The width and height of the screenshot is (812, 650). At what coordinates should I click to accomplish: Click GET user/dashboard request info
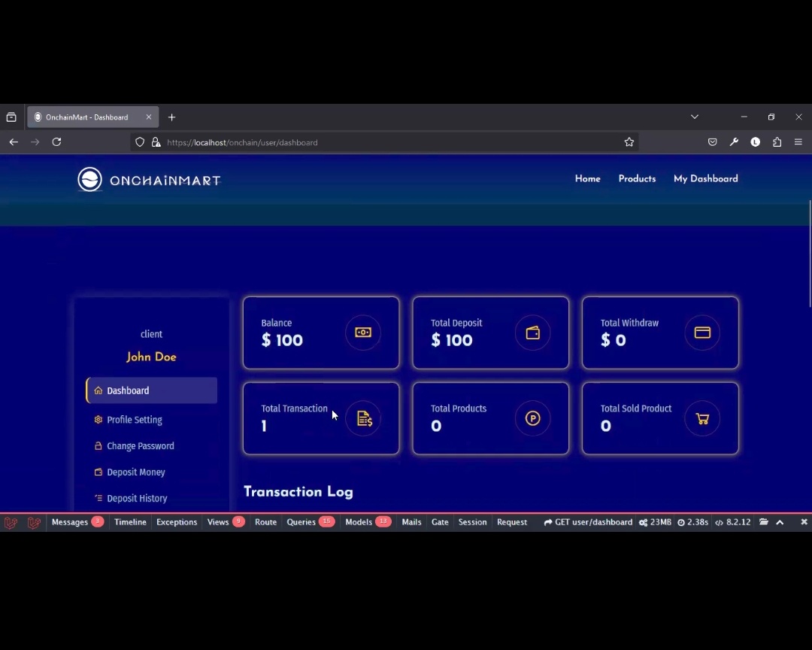(588, 522)
